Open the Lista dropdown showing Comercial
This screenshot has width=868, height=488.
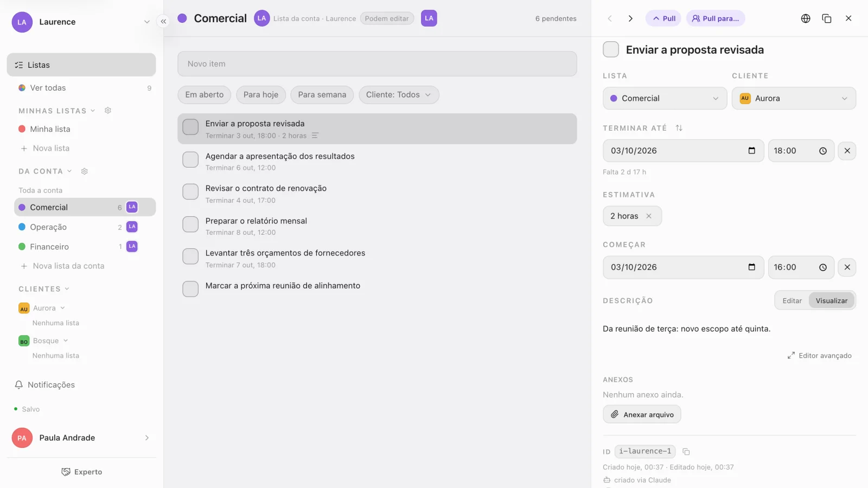coord(665,99)
